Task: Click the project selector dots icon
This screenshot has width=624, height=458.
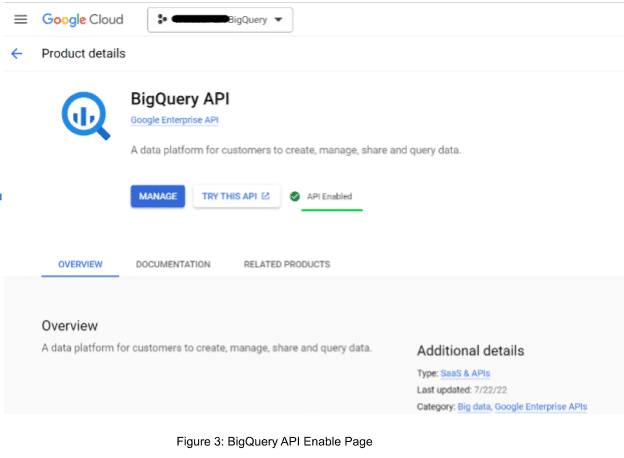Action: pyautogui.click(x=162, y=19)
